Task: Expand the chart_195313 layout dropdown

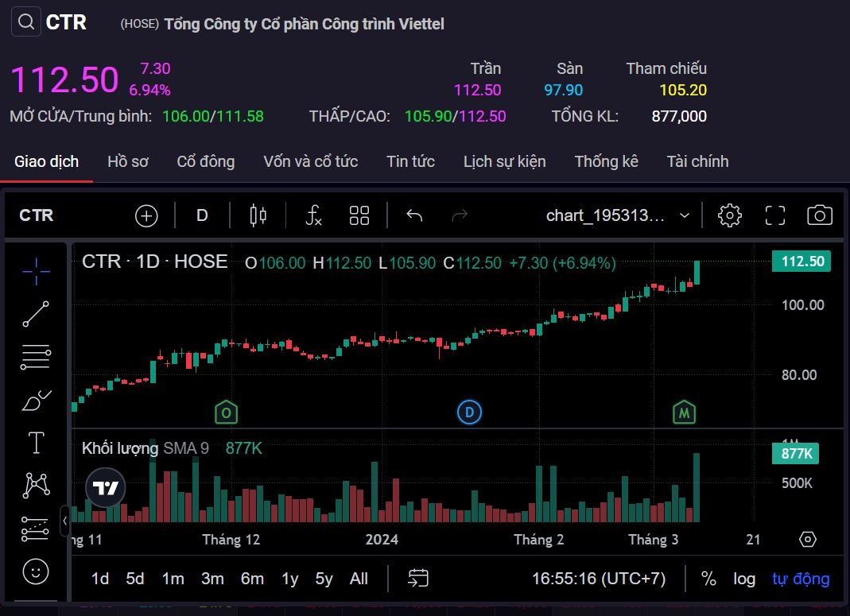Action: [685, 215]
